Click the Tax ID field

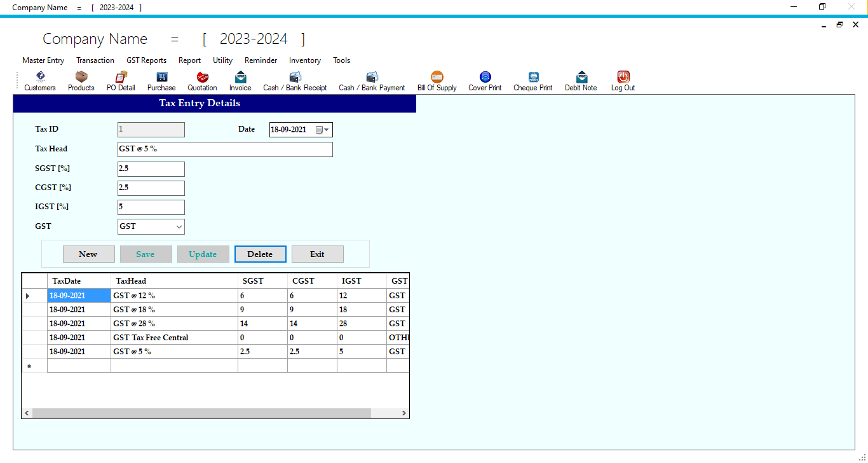click(x=151, y=130)
